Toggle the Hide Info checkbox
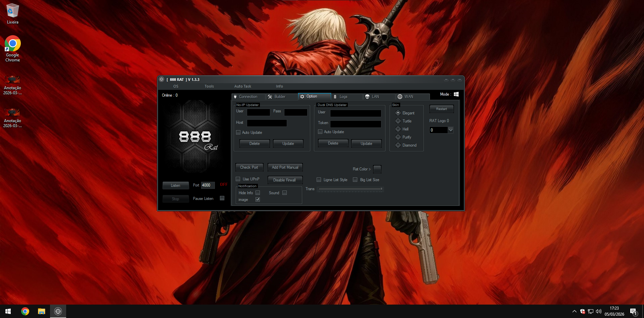 tap(258, 193)
